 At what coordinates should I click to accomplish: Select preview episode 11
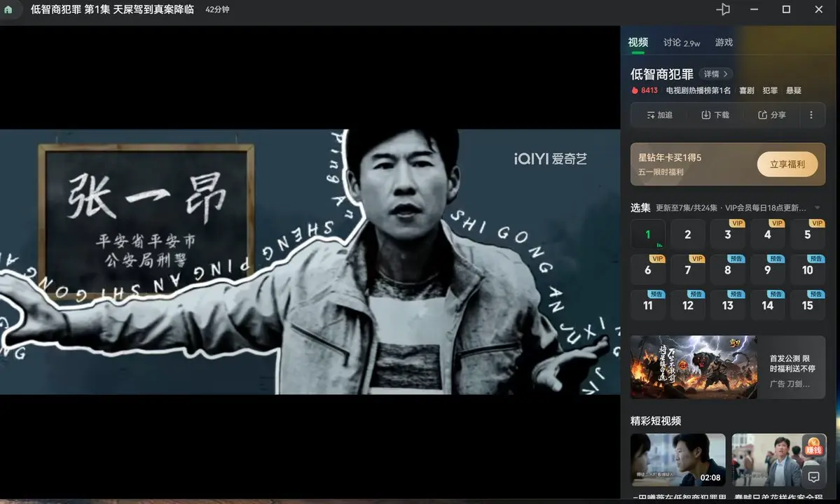click(x=647, y=305)
